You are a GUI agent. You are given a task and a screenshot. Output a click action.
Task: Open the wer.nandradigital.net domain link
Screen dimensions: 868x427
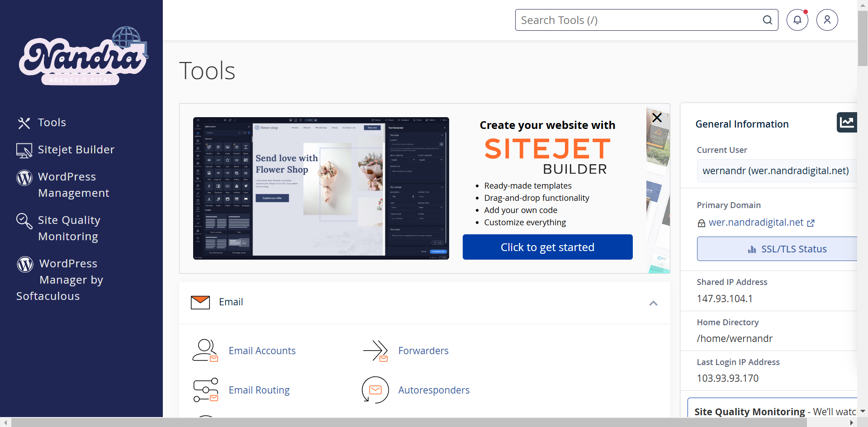[x=756, y=223]
